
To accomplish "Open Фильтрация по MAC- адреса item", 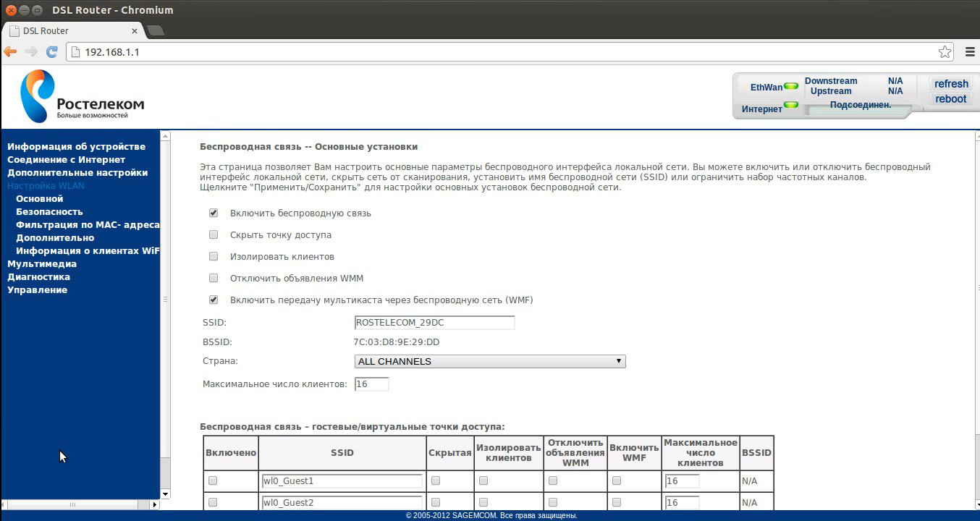I will click(88, 224).
